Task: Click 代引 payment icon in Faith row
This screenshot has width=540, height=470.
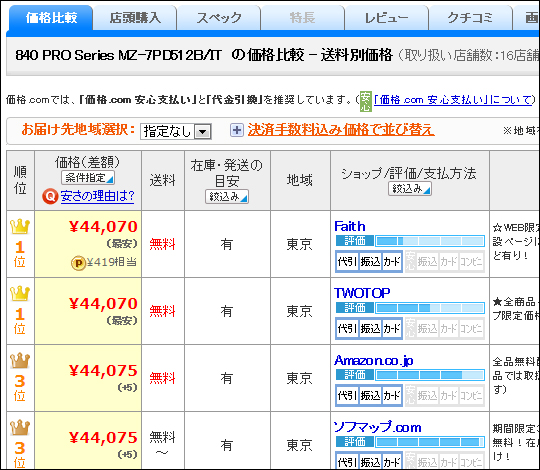Action: pyautogui.click(x=347, y=262)
